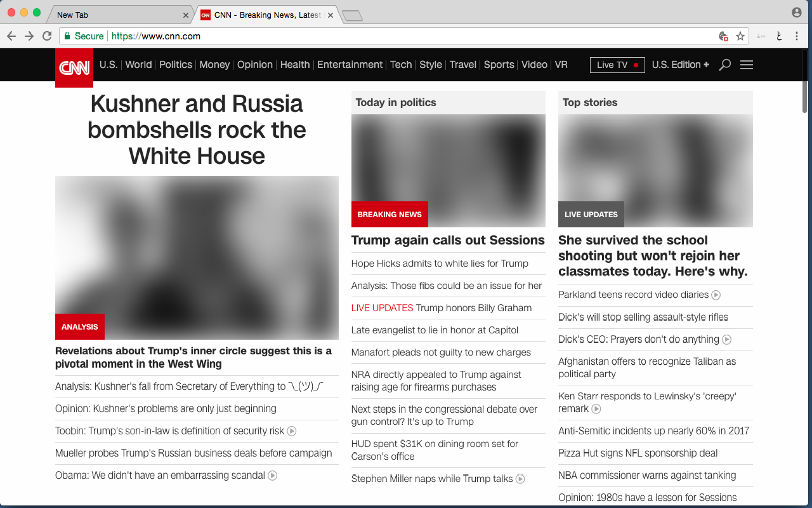The image size is (812, 508).
Task: Open the CNN hamburger menu
Action: (747, 65)
